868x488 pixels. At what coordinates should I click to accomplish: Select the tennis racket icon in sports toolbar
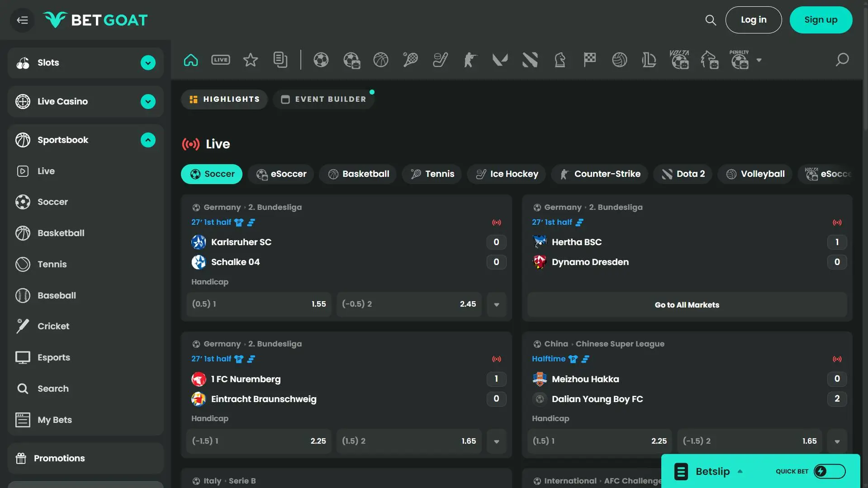point(411,60)
